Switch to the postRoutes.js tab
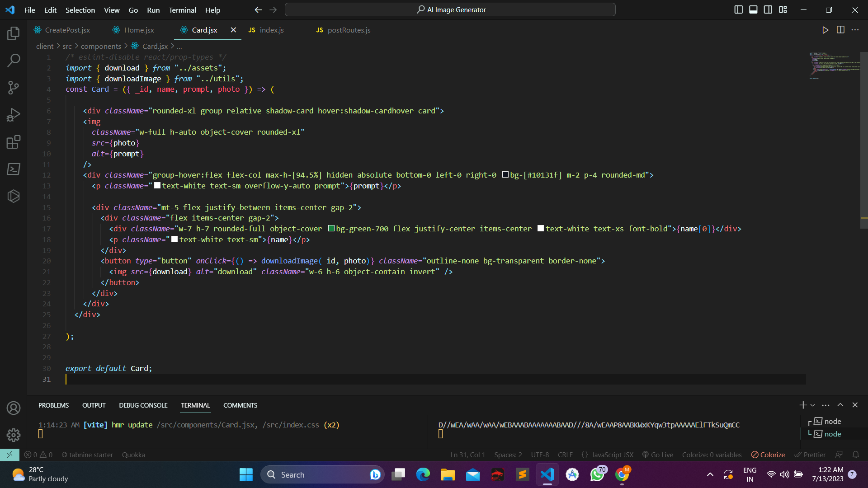868x488 pixels. (348, 30)
